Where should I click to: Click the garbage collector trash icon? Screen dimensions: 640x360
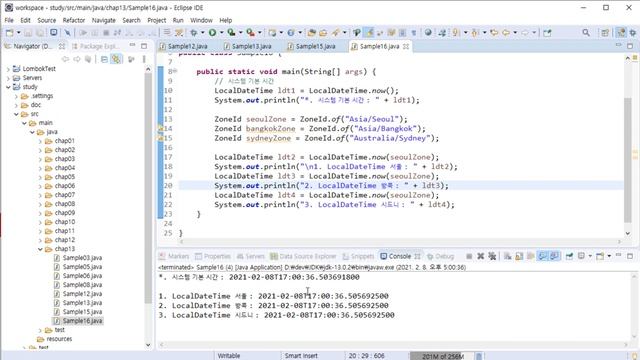(x=479, y=356)
